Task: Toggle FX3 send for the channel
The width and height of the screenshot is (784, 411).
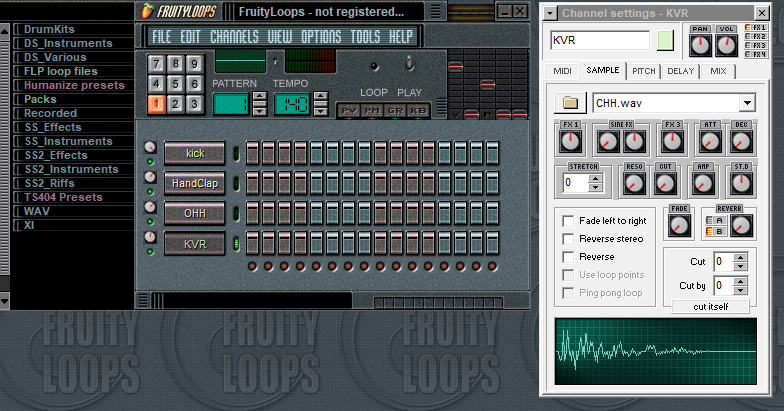Action: (756, 46)
